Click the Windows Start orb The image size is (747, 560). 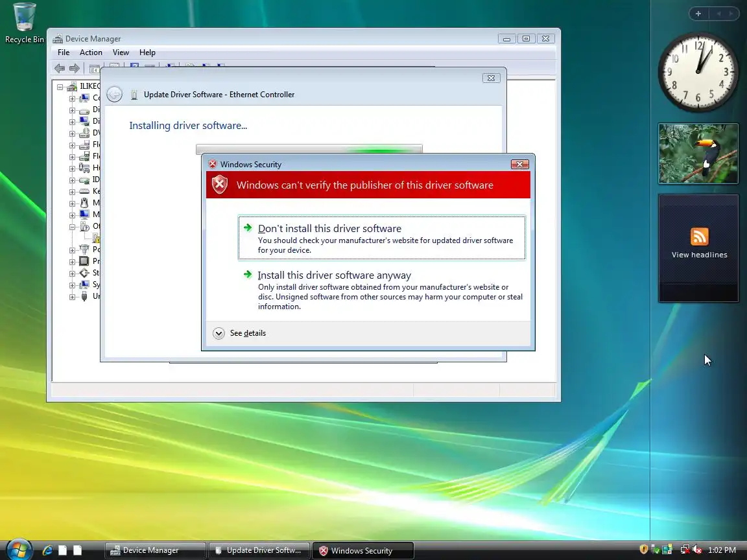pyautogui.click(x=19, y=550)
